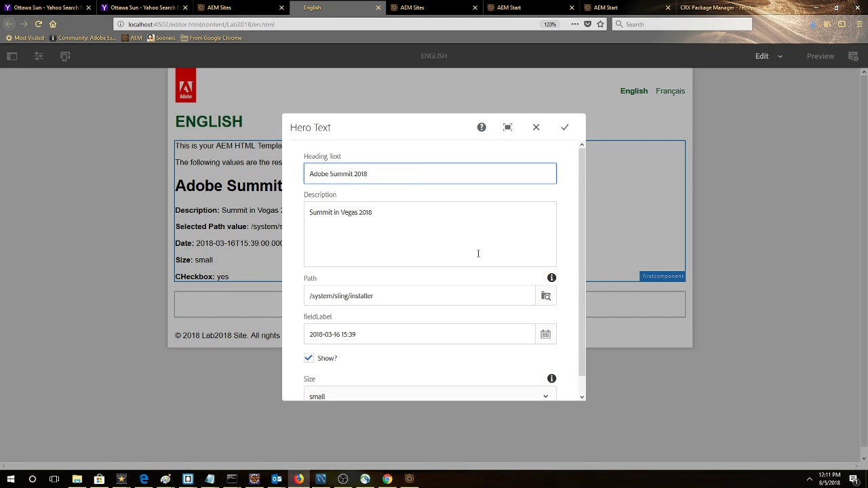Viewport: 868px width, 488px height.
Task: Click the browser Search box
Action: pos(682,24)
